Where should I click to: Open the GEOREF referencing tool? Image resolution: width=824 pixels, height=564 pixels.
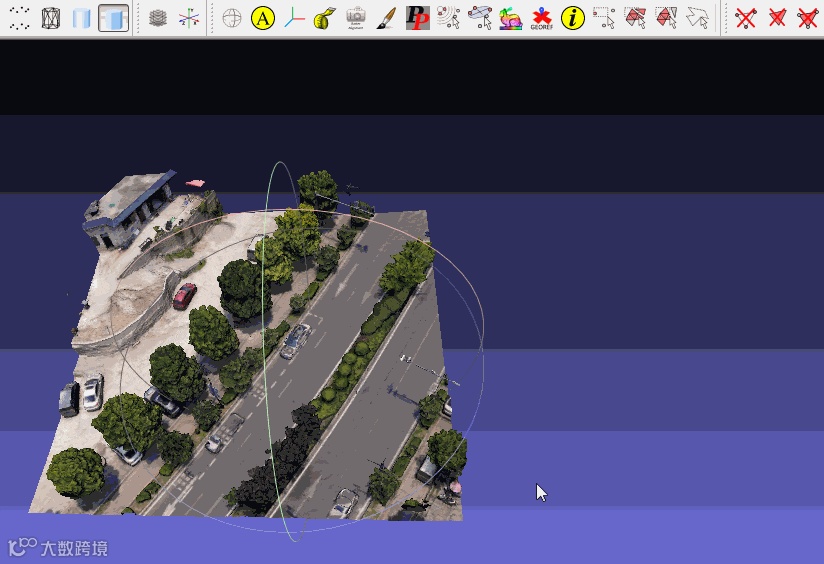[542, 18]
